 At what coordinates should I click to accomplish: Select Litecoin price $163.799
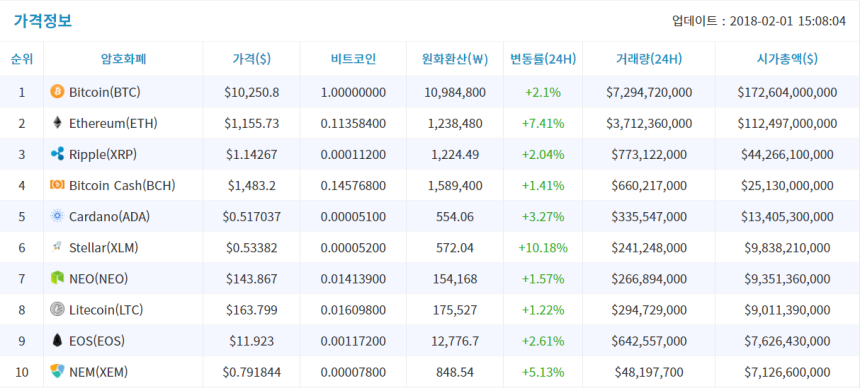pyautogui.click(x=252, y=310)
